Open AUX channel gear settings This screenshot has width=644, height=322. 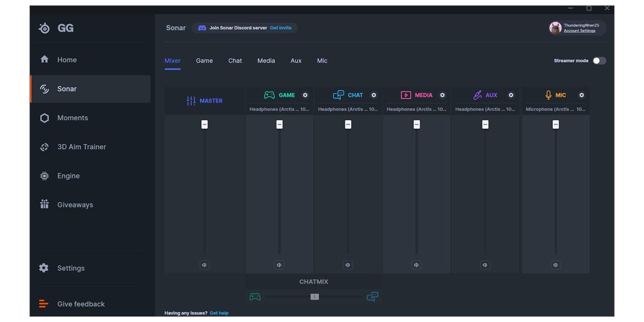click(x=511, y=95)
